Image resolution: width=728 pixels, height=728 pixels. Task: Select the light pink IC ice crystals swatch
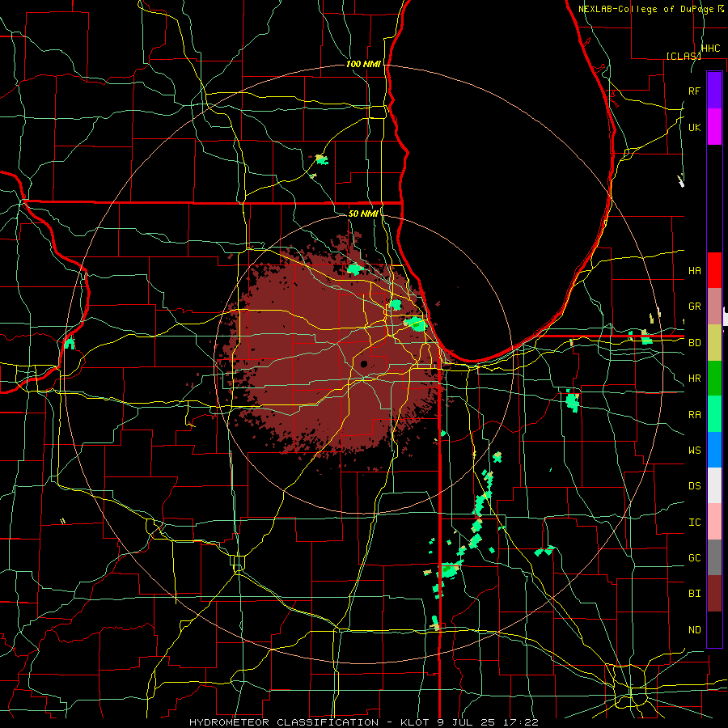point(714,522)
